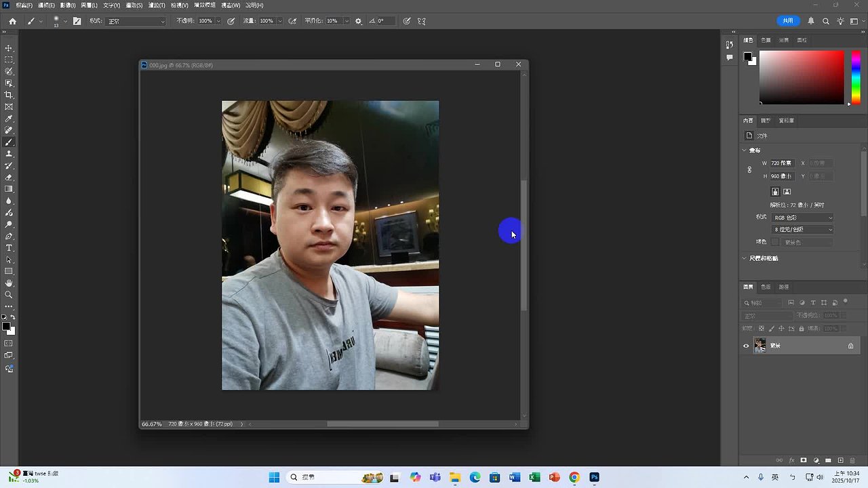
Task: Select the Crop tool
Action: [9, 95]
